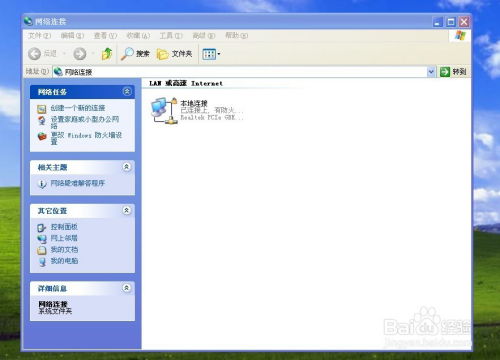Open the My Network Places link (网上邻居)
The width and height of the screenshot is (500, 360).
(64, 238)
